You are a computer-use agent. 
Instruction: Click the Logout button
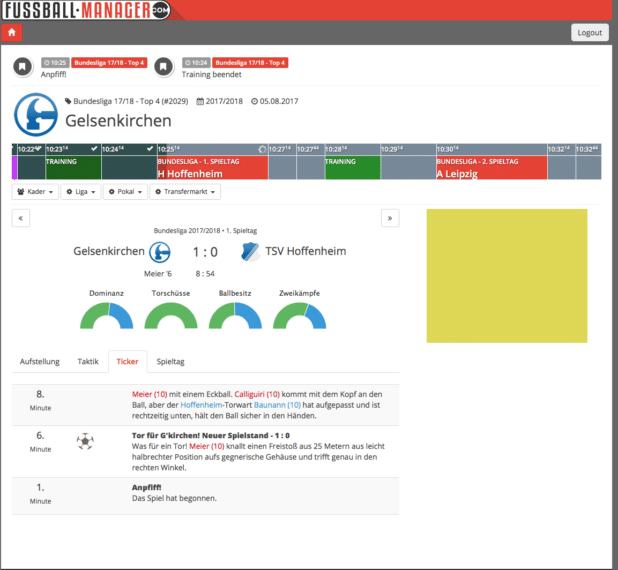(589, 33)
